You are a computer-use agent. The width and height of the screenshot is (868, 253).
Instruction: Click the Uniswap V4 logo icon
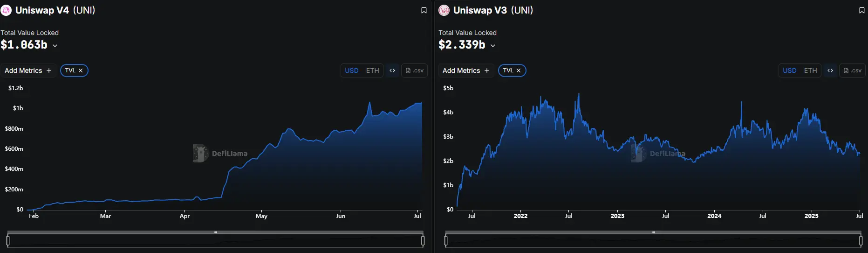[6, 10]
